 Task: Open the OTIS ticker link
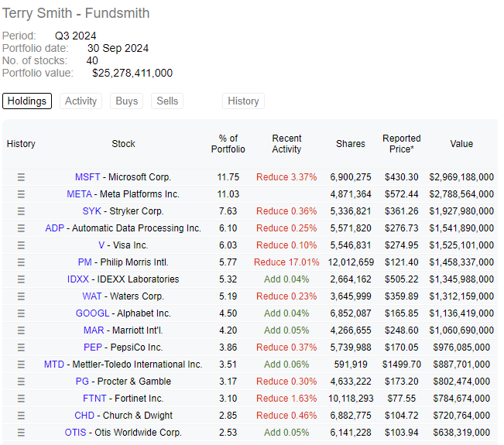pos(76,433)
